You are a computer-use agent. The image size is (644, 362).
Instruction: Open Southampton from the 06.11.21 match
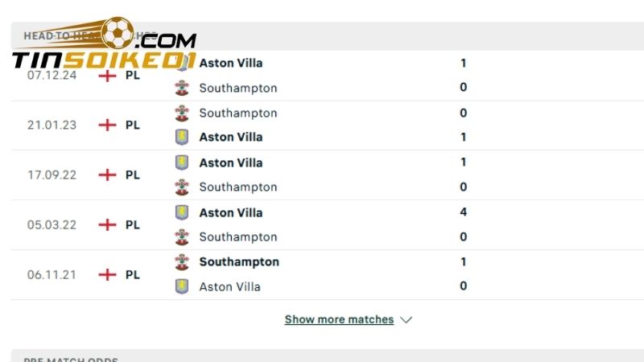pyautogui.click(x=239, y=261)
